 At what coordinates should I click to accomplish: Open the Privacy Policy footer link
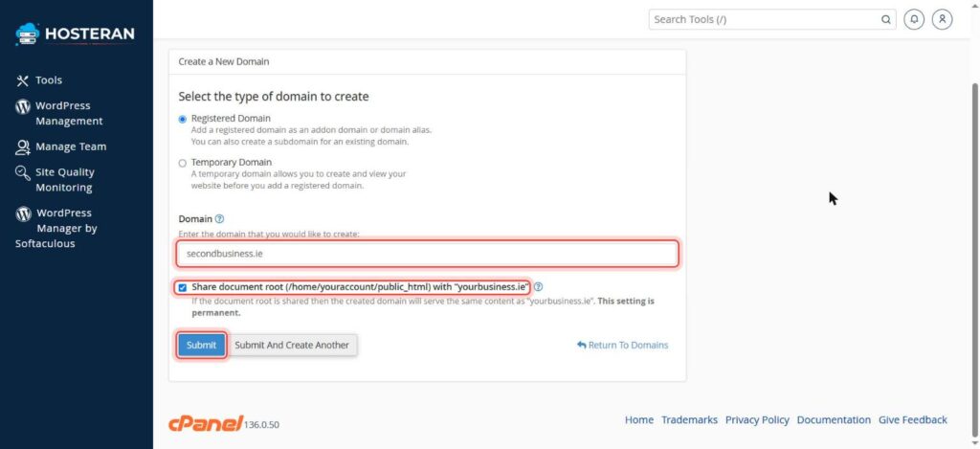[757, 420]
